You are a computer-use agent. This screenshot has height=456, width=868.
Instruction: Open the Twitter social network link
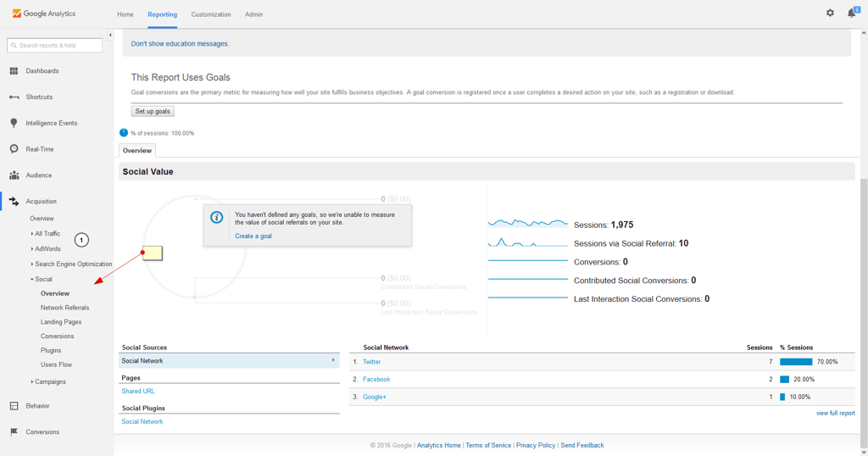(371, 362)
